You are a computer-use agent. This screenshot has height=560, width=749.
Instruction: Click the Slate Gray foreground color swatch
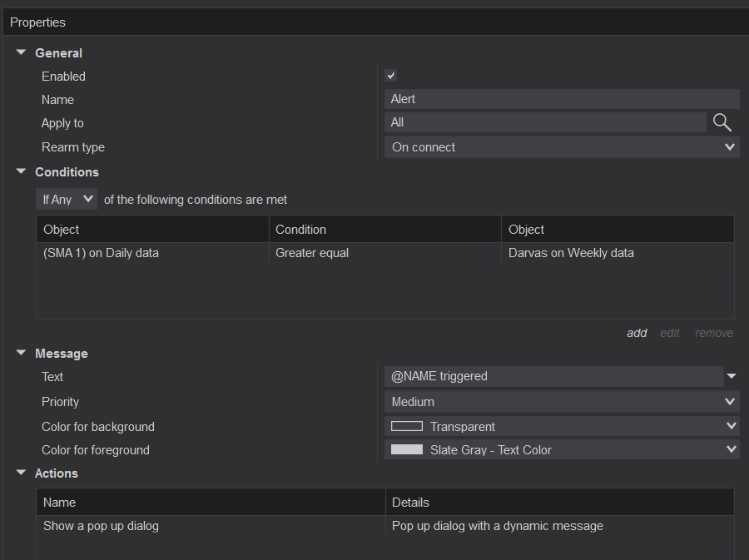tap(407, 449)
